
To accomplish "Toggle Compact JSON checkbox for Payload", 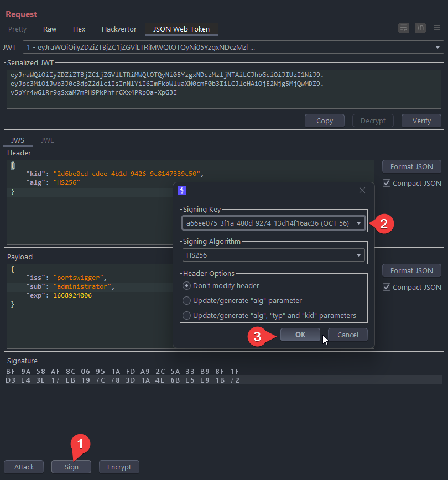I will point(387,288).
